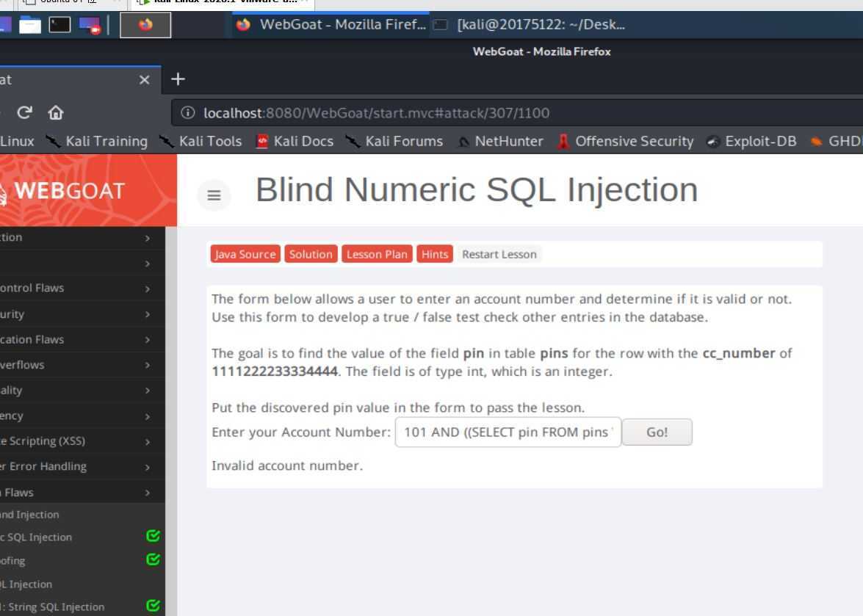Expand the Error Handling category
The width and height of the screenshot is (863, 616).
(82, 466)
